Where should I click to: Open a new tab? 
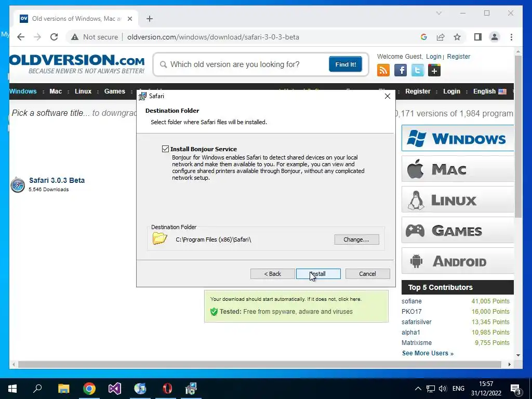coord(150,19)
